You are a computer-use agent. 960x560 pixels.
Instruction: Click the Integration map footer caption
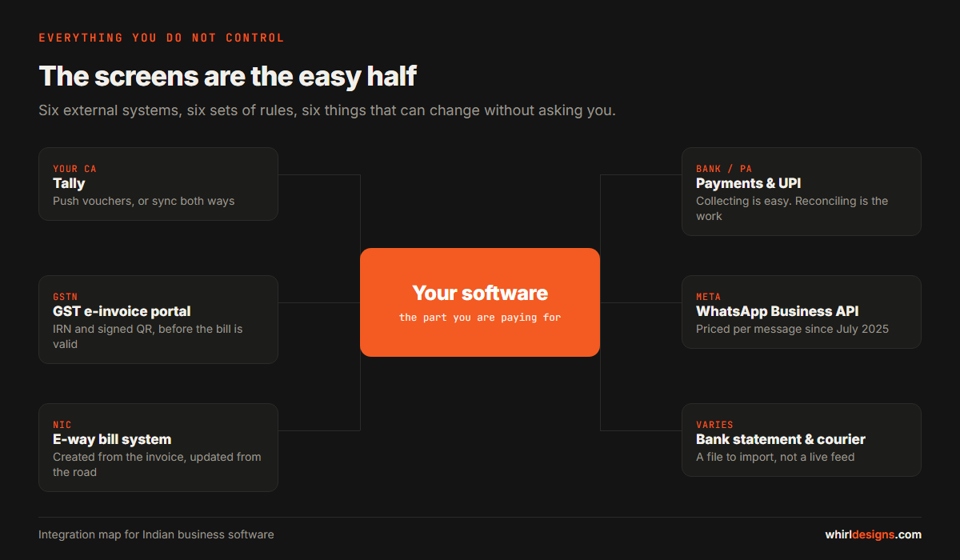tap(156, 534)
